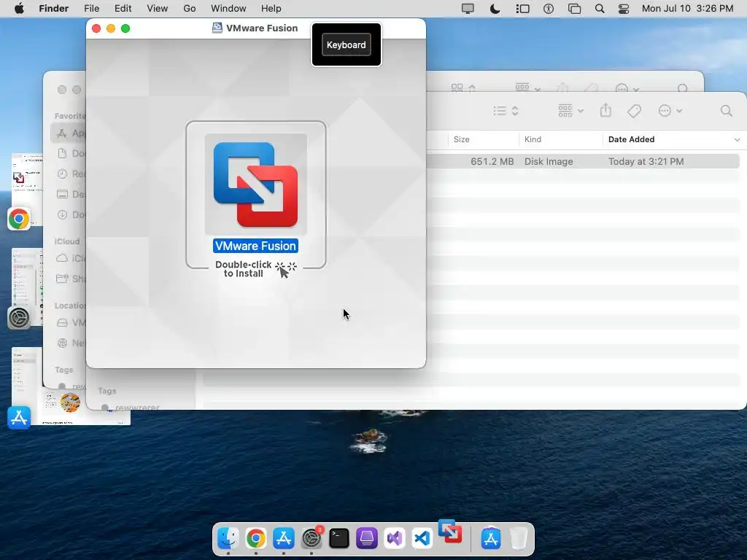Toggle sort direction chevron on Date Added
747x560 pixels.
(737, 139)
